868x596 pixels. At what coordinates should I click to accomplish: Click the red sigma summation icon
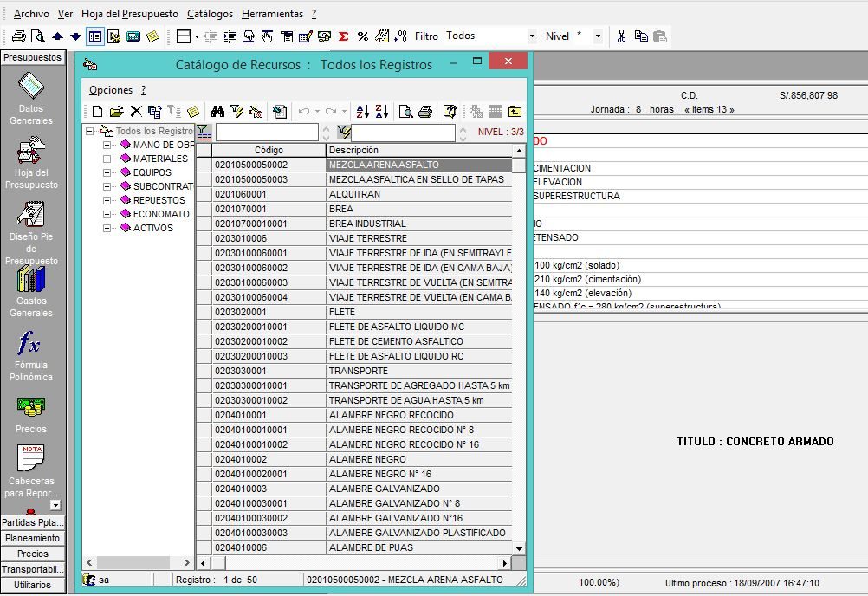click(343, 36)
